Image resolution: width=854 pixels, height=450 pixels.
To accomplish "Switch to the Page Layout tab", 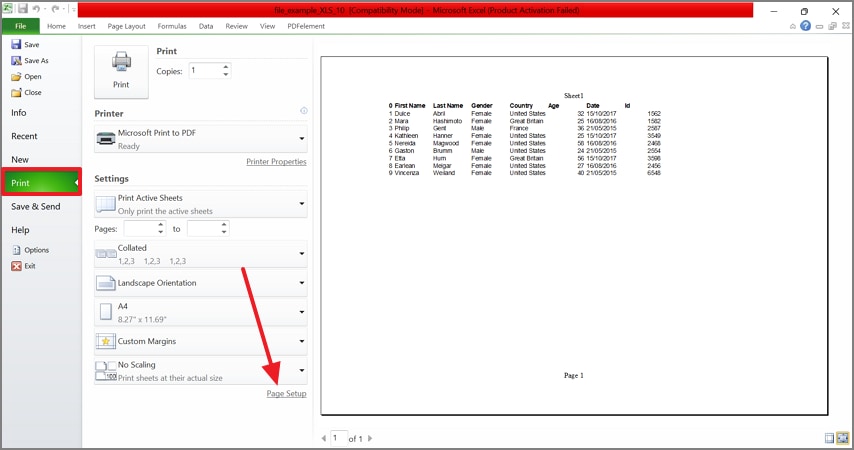I will pyautogui.click(x=126, y=26).
